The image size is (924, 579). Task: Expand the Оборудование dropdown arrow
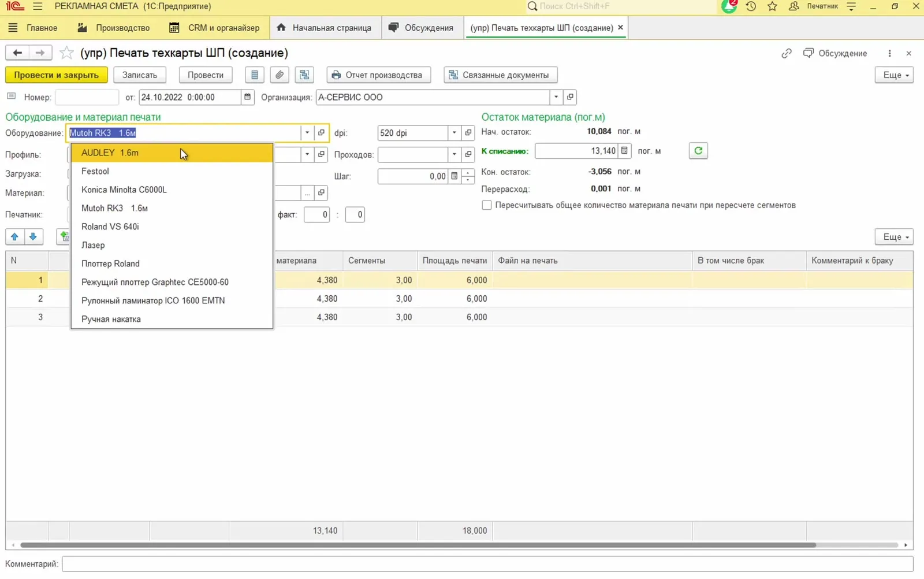[307, 133]
